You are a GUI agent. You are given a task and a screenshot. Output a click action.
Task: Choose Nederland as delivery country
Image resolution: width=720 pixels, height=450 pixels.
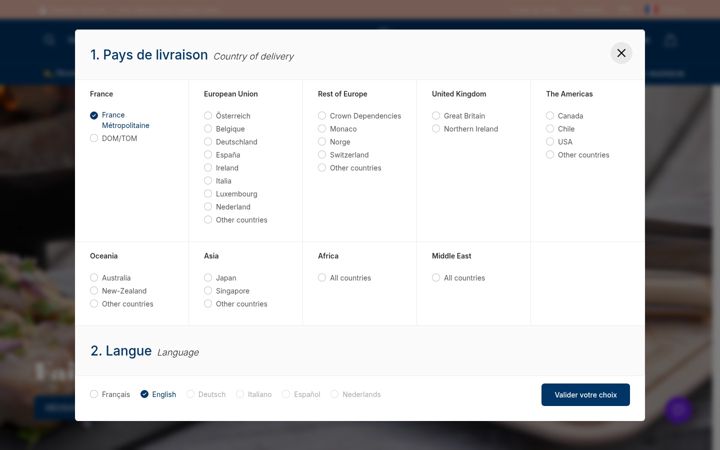tap(227, 207)
